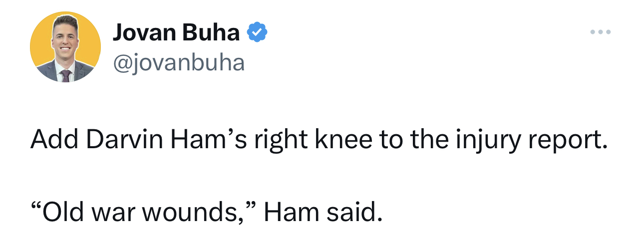Screen dimensions: 644x249
Task: Click the "Old war wounds" quote line
Action: pyautogui.click(x=206, y=212)
